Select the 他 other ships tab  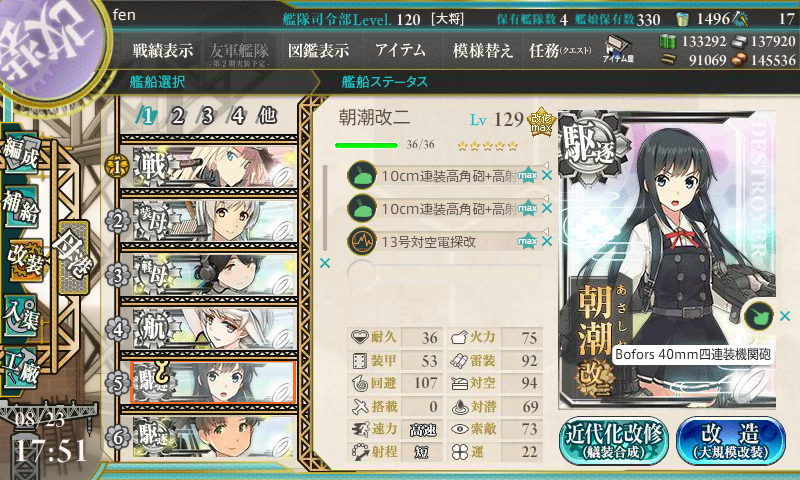[267, 116]
